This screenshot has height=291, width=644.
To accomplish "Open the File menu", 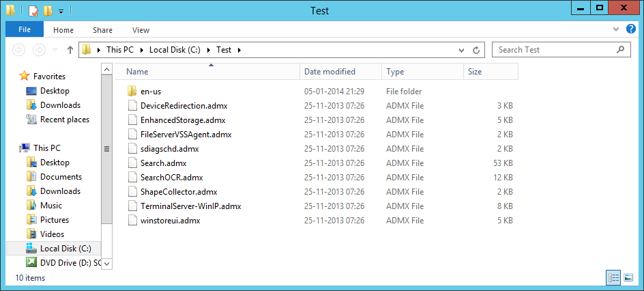I will tap(25, 29).
